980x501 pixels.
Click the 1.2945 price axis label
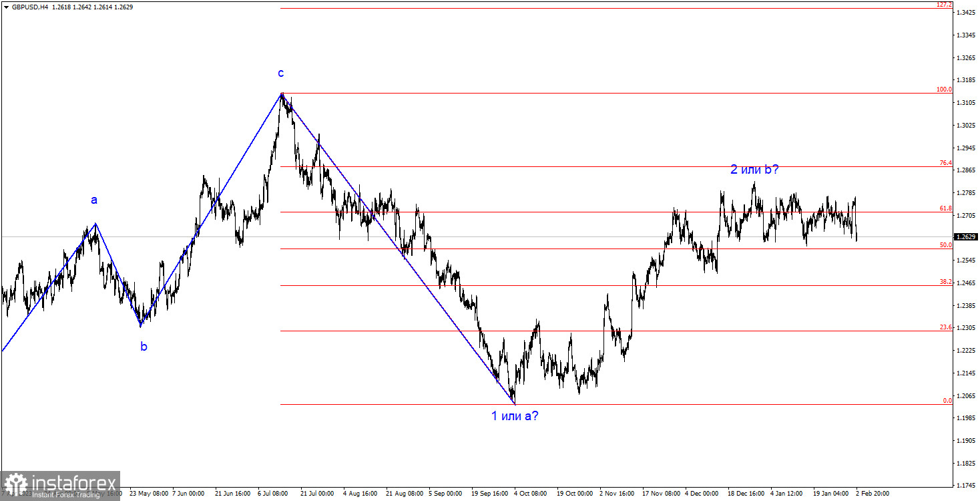(x=965, y=148)
